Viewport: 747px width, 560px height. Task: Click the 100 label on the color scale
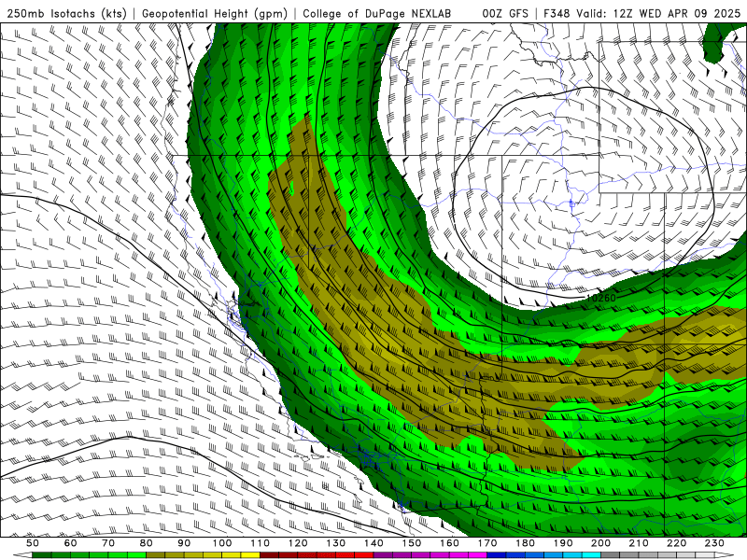[222, 543]
